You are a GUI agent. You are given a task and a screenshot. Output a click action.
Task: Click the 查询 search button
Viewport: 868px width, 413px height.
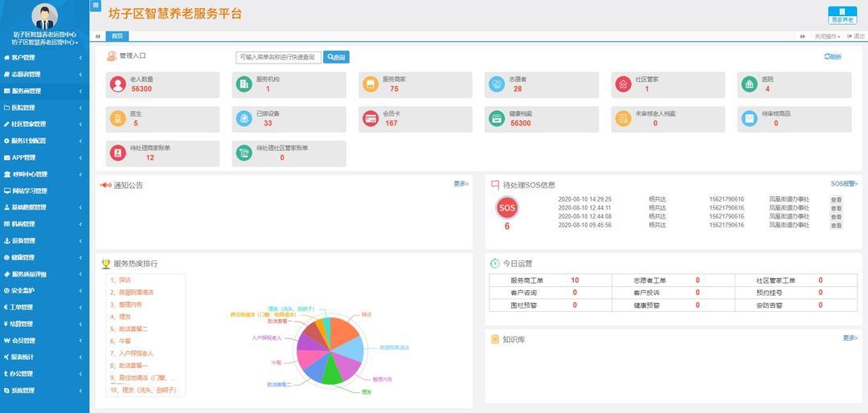(336, 57)
